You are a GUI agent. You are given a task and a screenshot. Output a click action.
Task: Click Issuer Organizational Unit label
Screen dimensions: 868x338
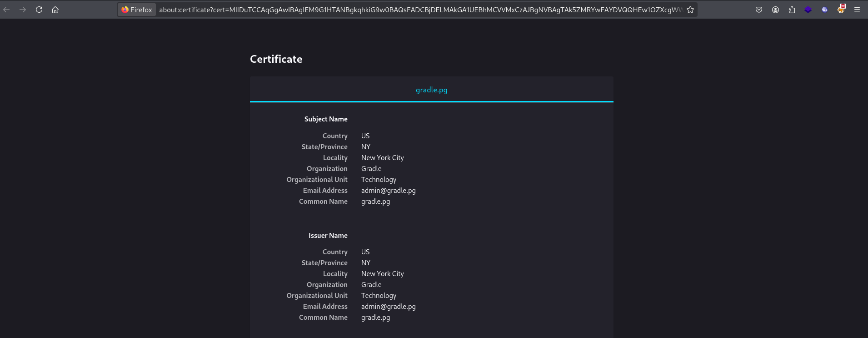(x=317, y=296)
